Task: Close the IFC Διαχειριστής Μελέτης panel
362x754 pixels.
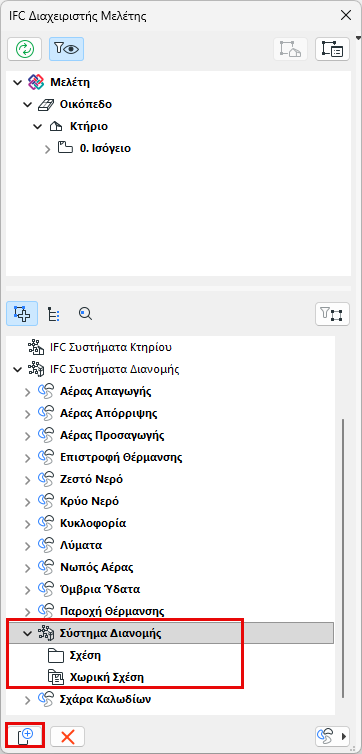Action: (x=346, y=16)
